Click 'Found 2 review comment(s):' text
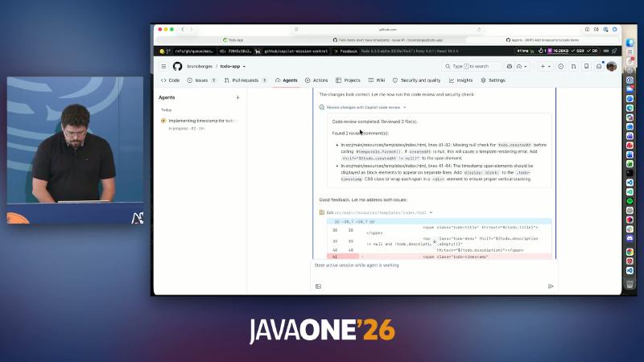Viewport: 644px width, 362px height. [x=360, y=133]
